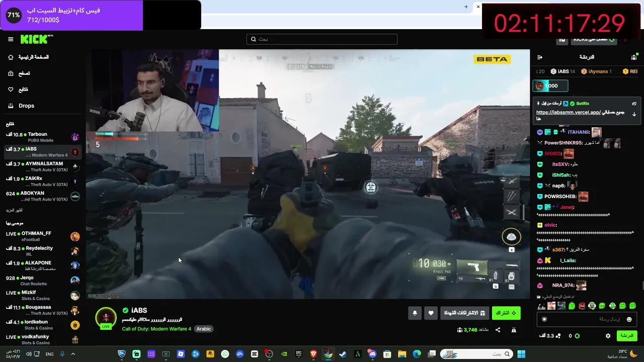644x362 pixels.
Task: Open the Call of Duty: Modern Warfare 4 category
Action: point(156,329)
